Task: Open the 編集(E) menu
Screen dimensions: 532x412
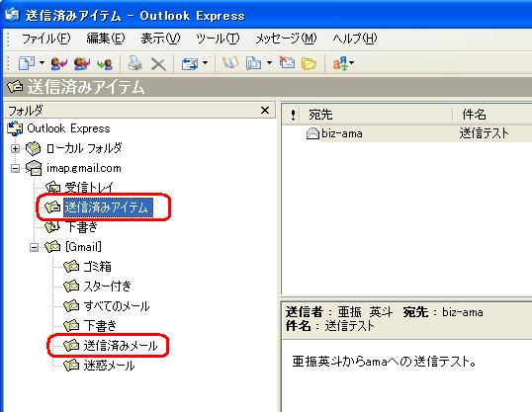Action: pos(105,39)
